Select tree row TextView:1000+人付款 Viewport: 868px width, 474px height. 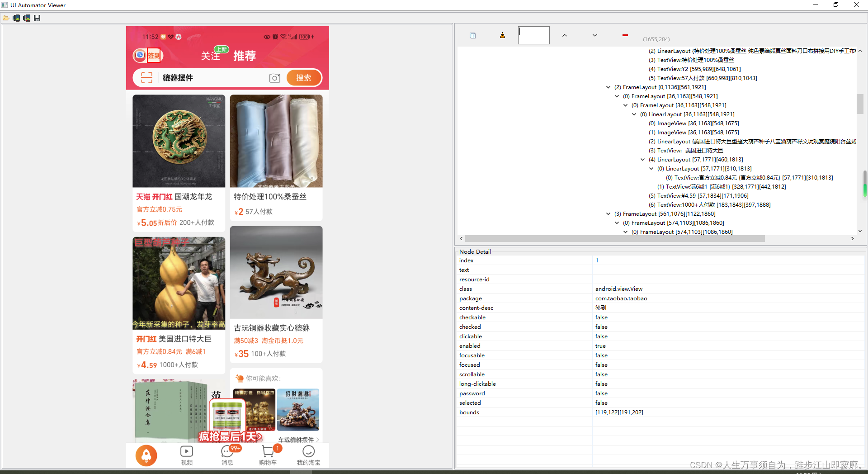(709, 205)
